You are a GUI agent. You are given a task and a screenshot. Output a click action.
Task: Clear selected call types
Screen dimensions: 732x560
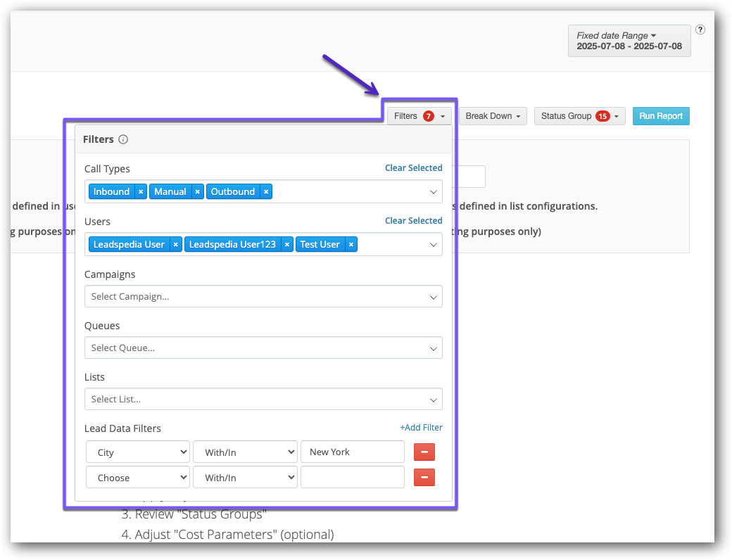413,167
